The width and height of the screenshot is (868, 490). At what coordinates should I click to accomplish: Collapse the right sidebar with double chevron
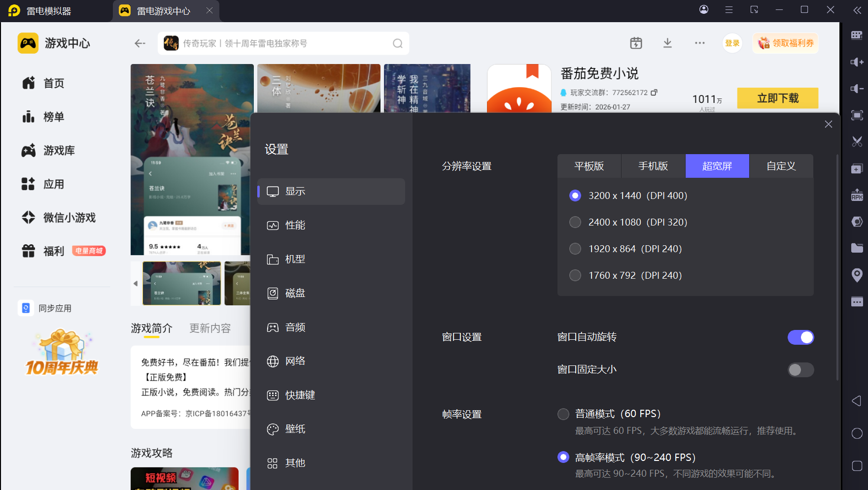coord(857,10)
